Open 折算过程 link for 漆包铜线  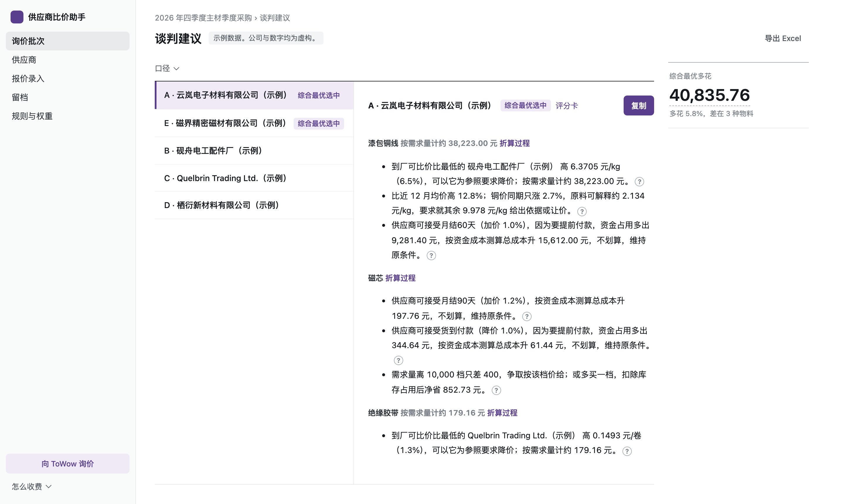(514, 143)
